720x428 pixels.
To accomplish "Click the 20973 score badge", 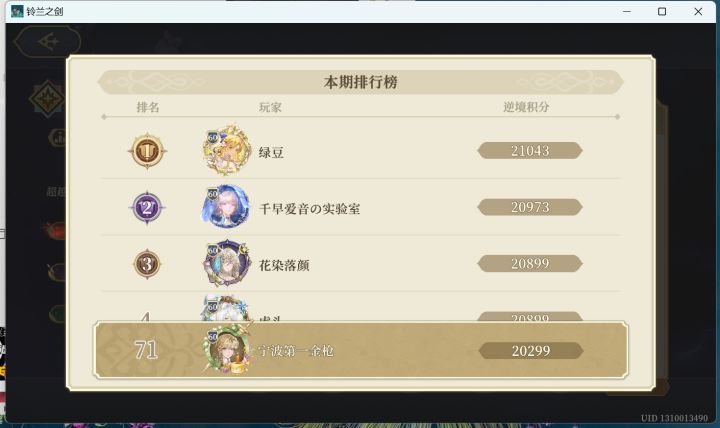I will point(530,207).
